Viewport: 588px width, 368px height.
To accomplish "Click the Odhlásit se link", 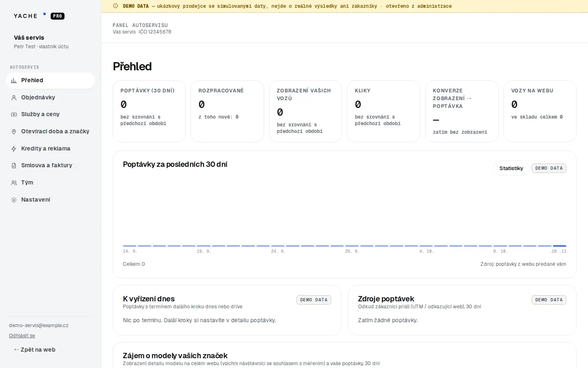I will click(x=22, y=336).
